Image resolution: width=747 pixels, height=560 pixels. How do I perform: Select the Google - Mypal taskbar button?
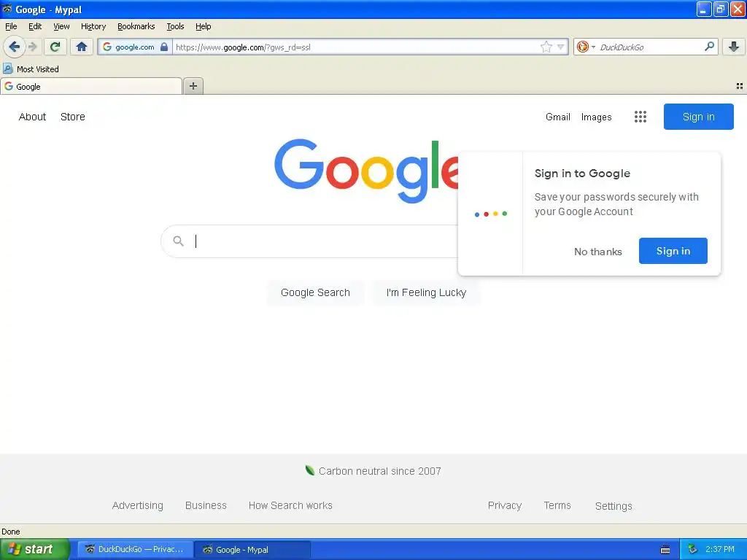pyautogui.click(x=253, y=550)
